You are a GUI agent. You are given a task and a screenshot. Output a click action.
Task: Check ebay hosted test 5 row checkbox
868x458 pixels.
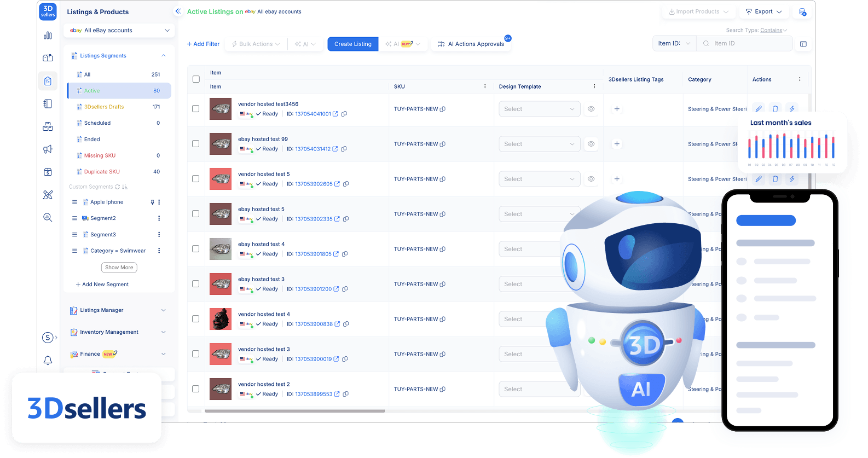pyautogui.click(x=195, y=214)
